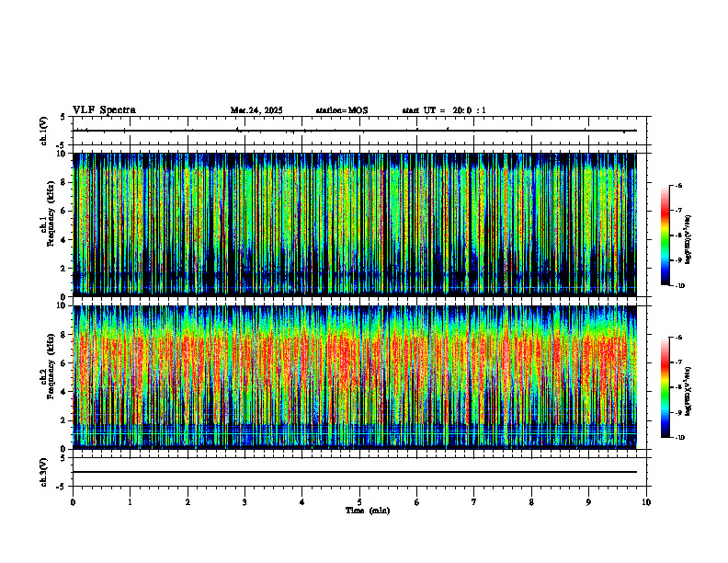Click the ch.1 frequency axis "2" tick label
Image resolution: width=728 pixels, height=563 pixels.
64,268
